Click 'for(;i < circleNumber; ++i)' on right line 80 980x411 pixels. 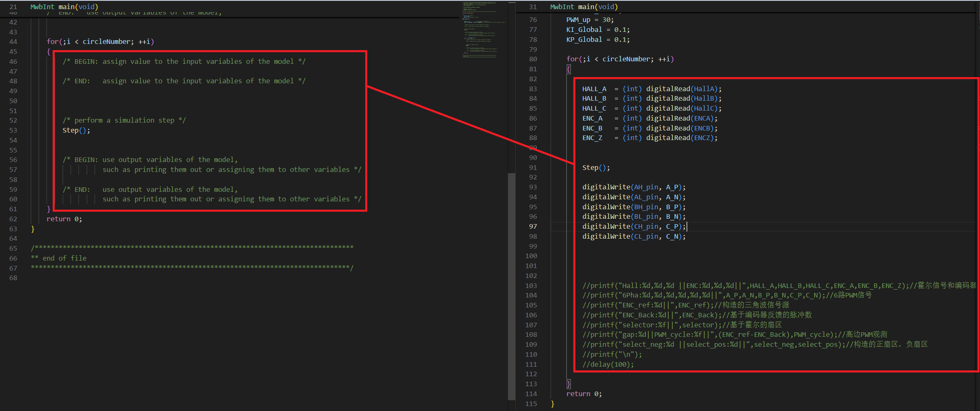(620, 59)
